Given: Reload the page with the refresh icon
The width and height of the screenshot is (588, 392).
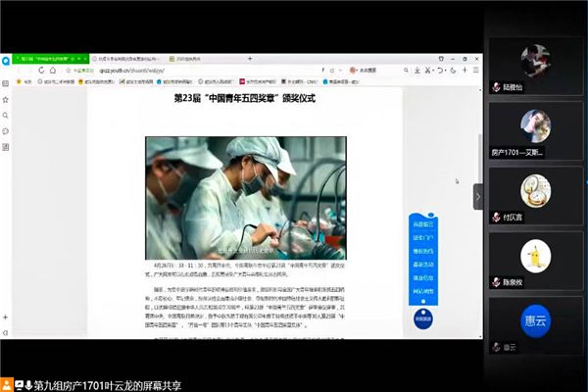Looking at the screenshot, I should 41,71.
